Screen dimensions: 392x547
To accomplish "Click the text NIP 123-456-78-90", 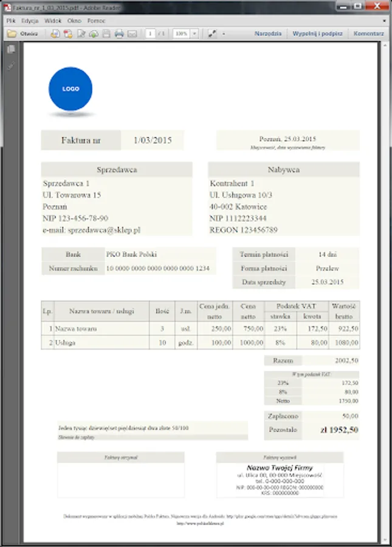I will click(75, 218).
